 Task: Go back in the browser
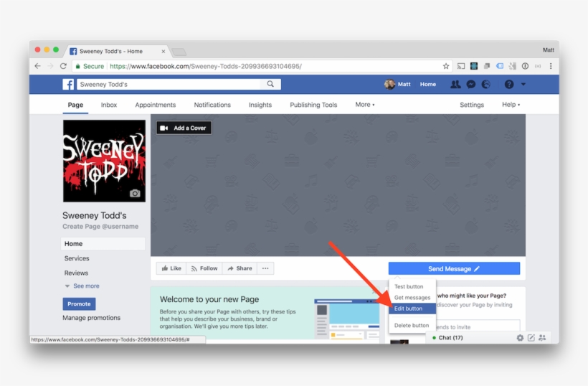[x=37, y=66]
